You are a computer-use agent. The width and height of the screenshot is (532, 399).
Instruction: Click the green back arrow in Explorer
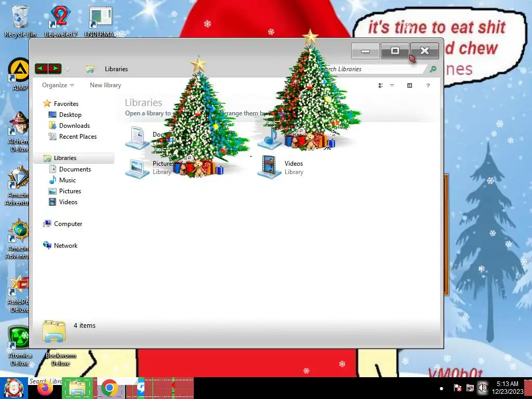[41, 69]
